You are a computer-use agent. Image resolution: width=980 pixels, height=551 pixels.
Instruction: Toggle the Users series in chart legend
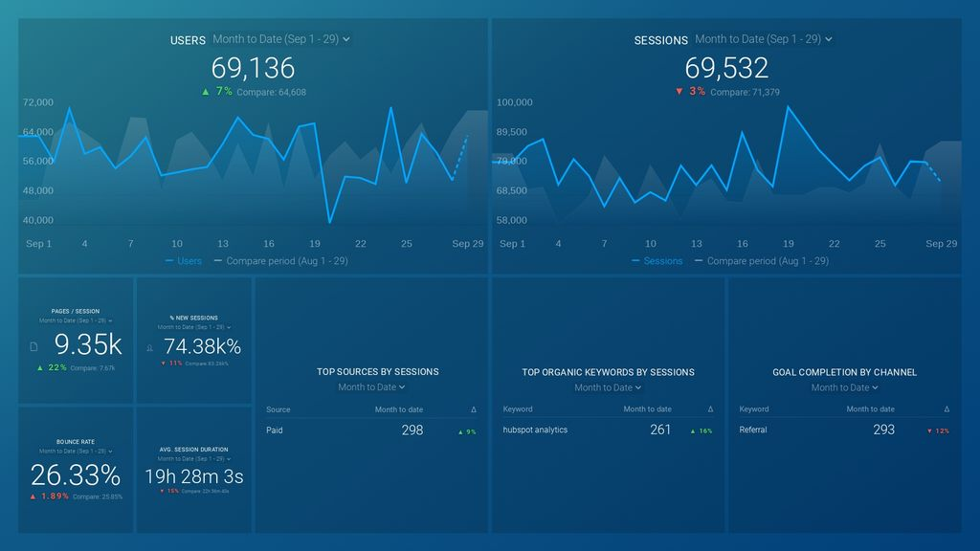(183, 261)
